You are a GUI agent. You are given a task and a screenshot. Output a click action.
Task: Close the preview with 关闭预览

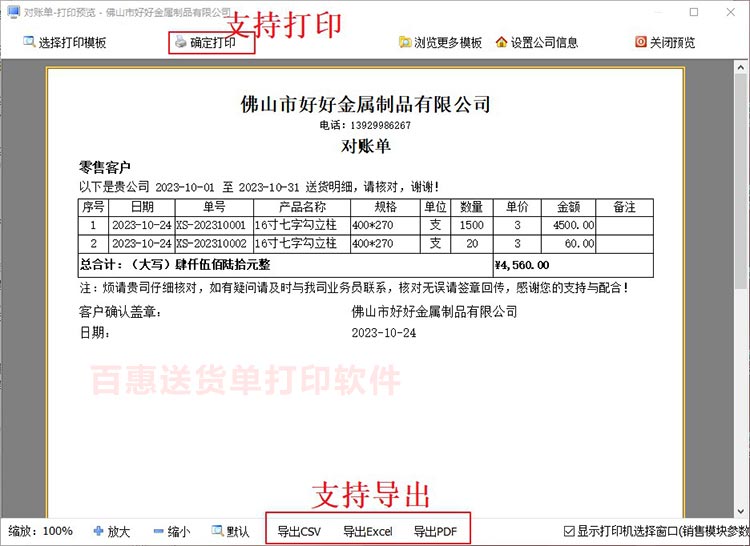[x=665, y=42]
